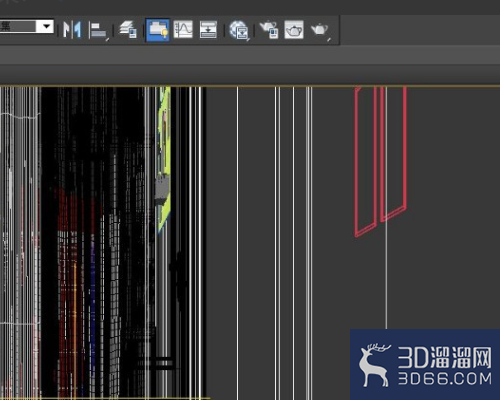Screen dimensions: 500x400
Task: Toggle the highlighted Ribbon button
Action: click(x=157, y=30)
